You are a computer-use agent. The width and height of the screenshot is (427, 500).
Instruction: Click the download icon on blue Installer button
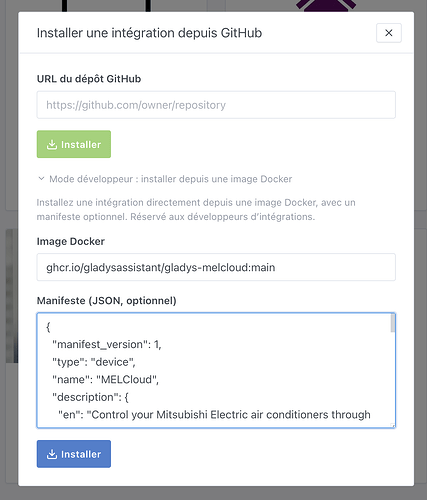52,454
